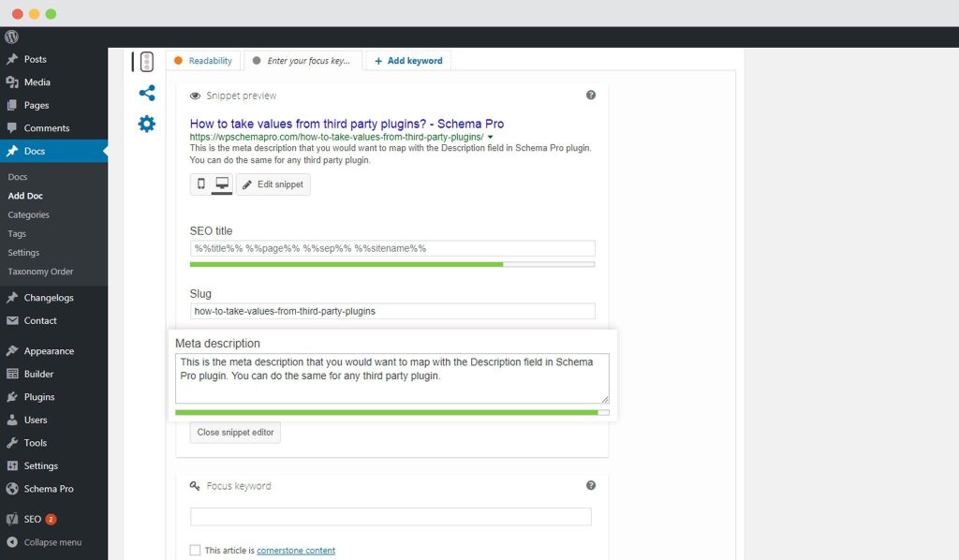Select the mobile snippet preview icon
The height and width of the screenshot is (560, 959).
point(199,184)
